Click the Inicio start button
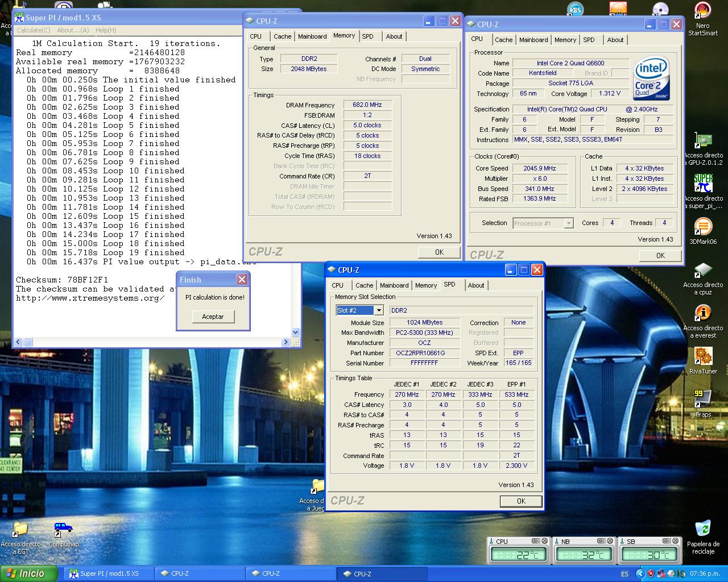728x582 pixels. coord(28,573)
